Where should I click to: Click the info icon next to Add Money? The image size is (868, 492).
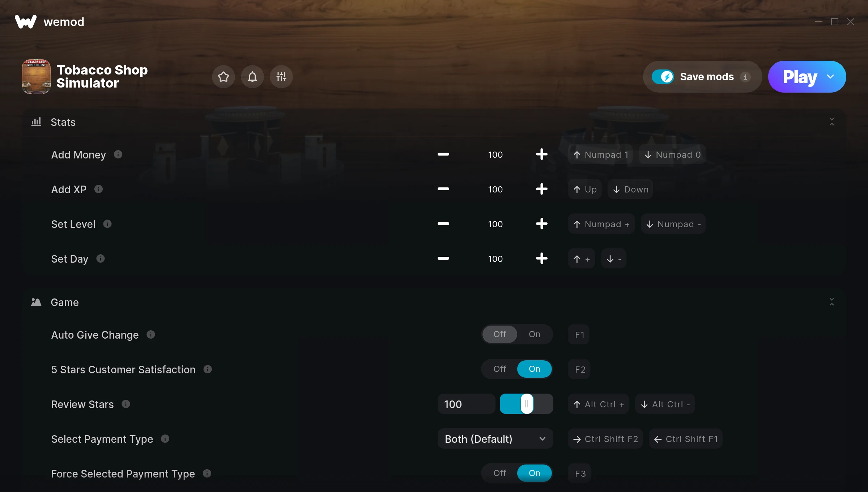tap(118, 154)
